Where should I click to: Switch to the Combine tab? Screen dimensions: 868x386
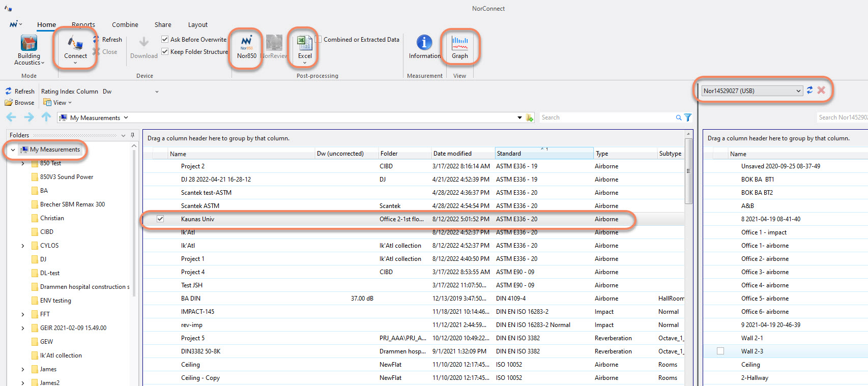click(x=125, y=24)
